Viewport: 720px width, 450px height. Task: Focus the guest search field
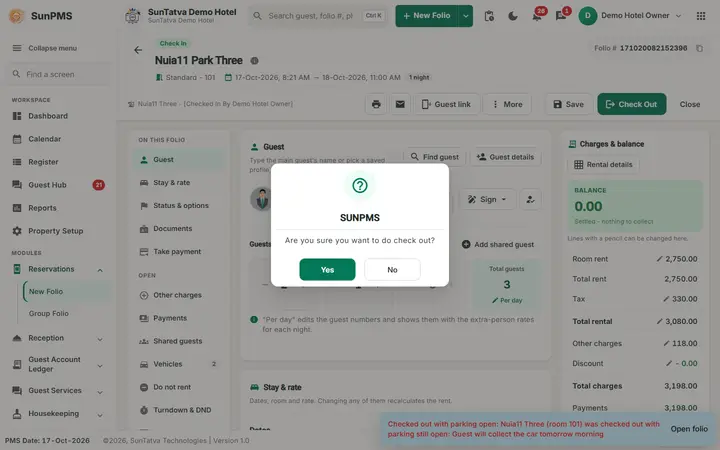click(x=318, y=16)
